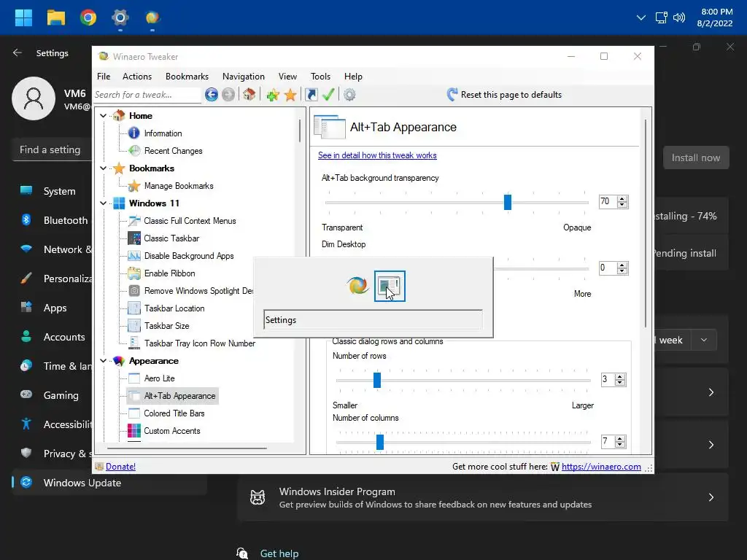Click the Number of rows slider handle
Image resolution: width=747 pixels, height=560 pixels.
pyautogui.click(x=377, y=380)
